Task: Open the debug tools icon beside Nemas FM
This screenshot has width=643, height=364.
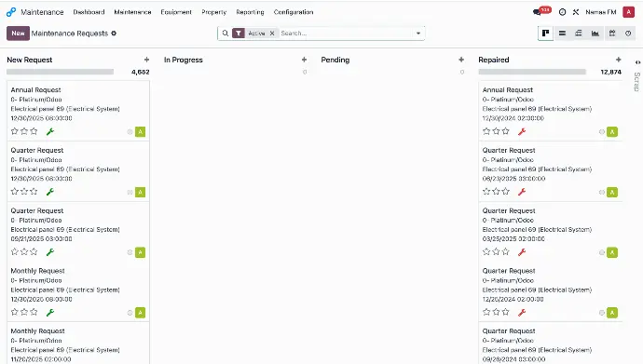Action: point(576,12)
